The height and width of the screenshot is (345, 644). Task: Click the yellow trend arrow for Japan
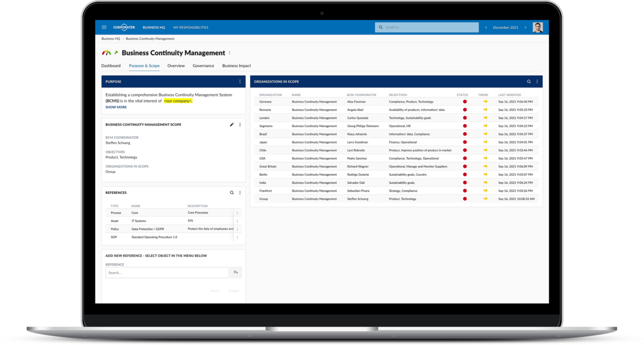(485, 142)
